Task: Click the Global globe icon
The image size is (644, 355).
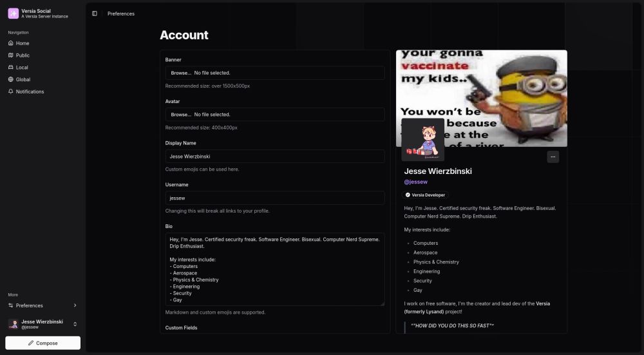Action: (11, 79)
